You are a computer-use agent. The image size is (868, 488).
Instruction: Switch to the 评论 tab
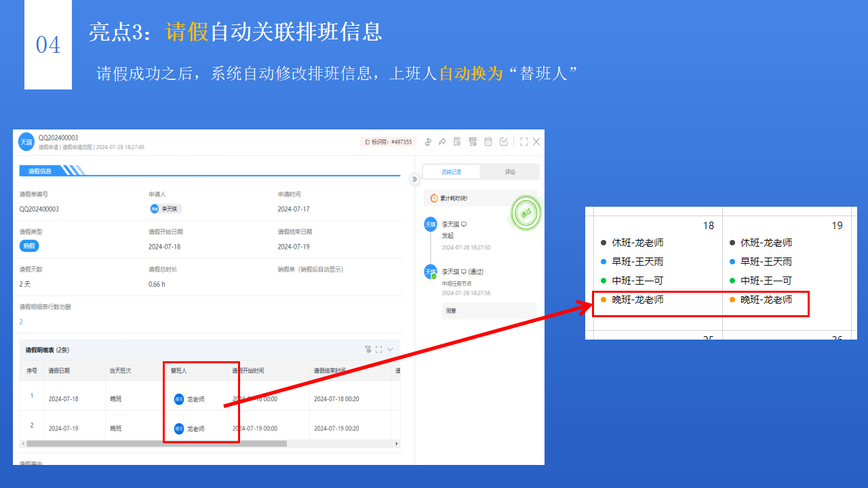[x=509, y=171]
